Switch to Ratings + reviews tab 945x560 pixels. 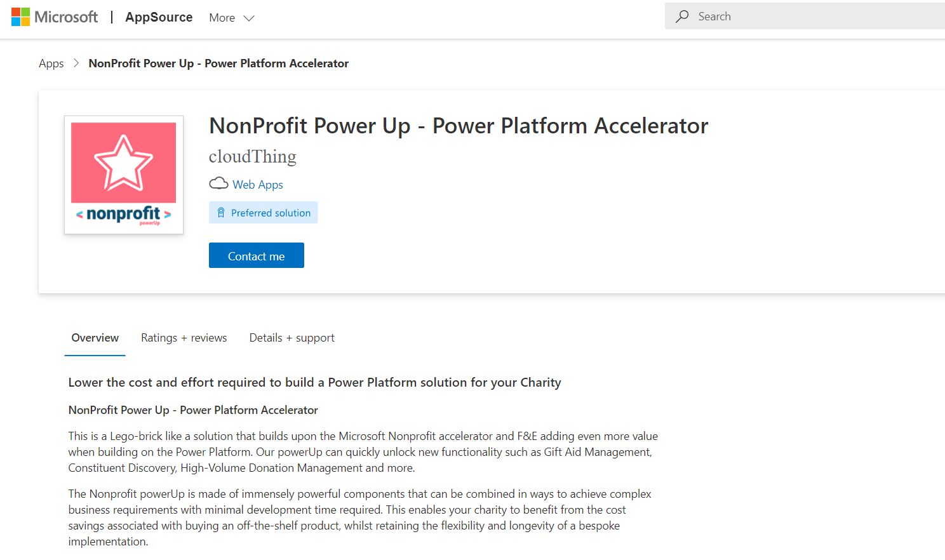pyautogui.click(x=184, y=338)
